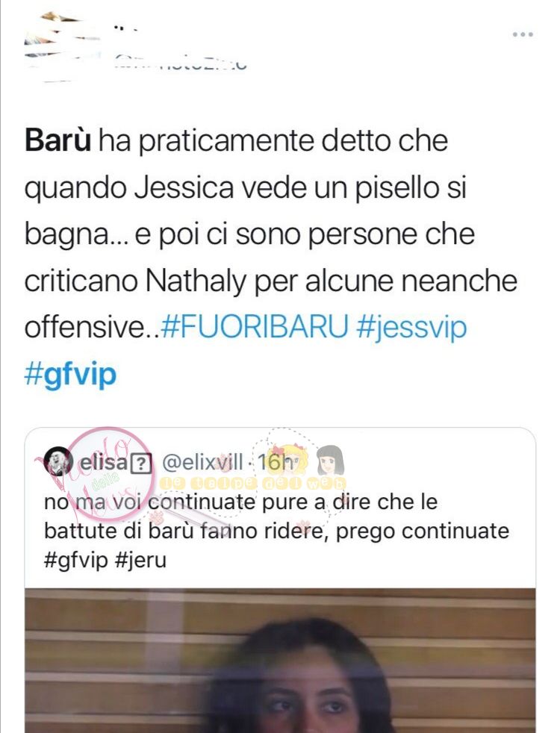This screenshot has height=733, width=560.
Task: Click the emoji placeholder box next to elisa
Action: coord(142,464)
